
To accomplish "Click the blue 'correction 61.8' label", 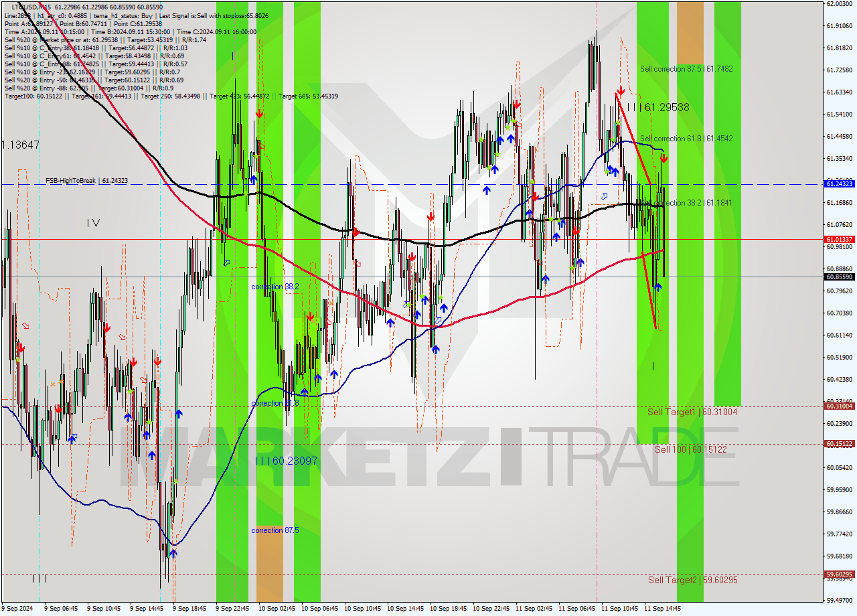I will [x=275, y=404].
